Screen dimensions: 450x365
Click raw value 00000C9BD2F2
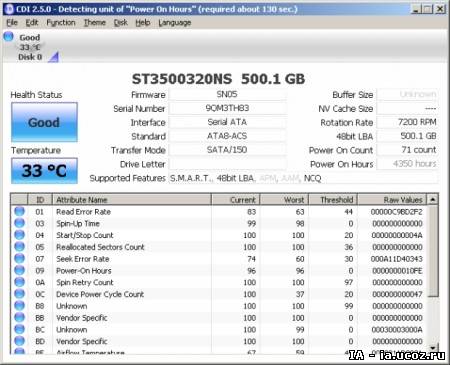pos(397,212)
